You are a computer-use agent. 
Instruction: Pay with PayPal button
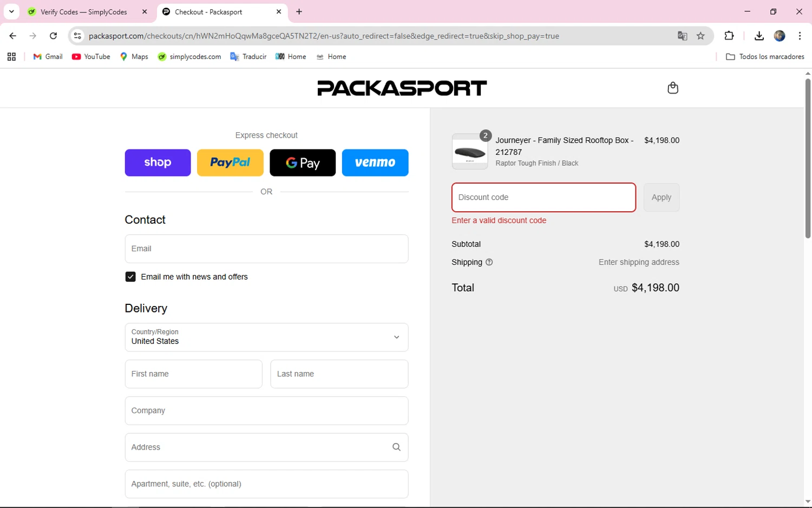point(230,162)
